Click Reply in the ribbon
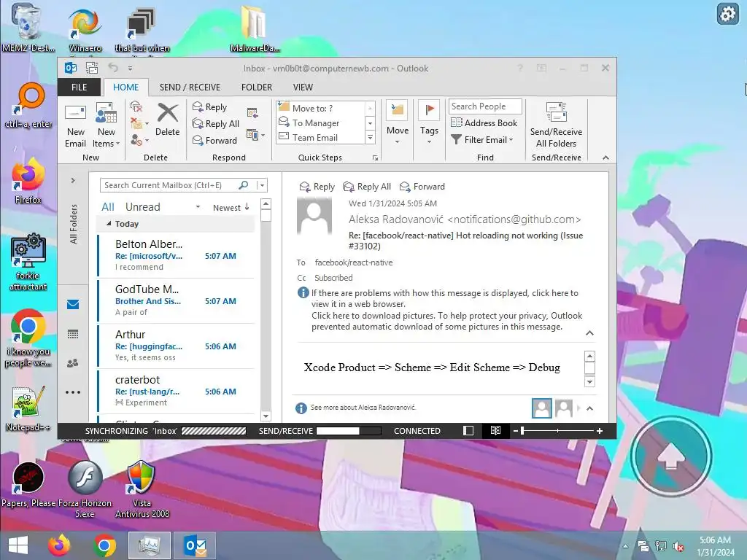 point(209,107)
